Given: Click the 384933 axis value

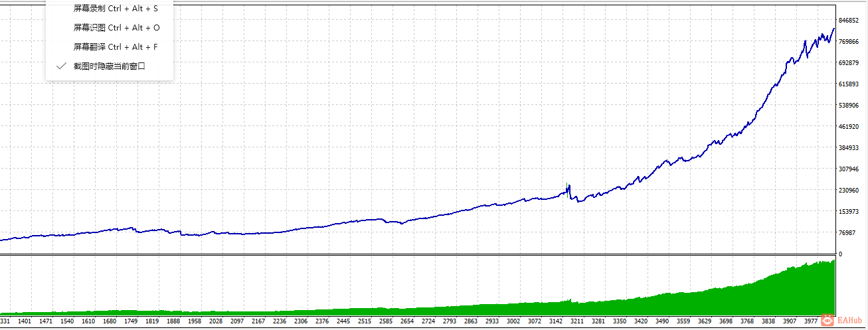Looking at the screenshot, I should coord(849,148).
